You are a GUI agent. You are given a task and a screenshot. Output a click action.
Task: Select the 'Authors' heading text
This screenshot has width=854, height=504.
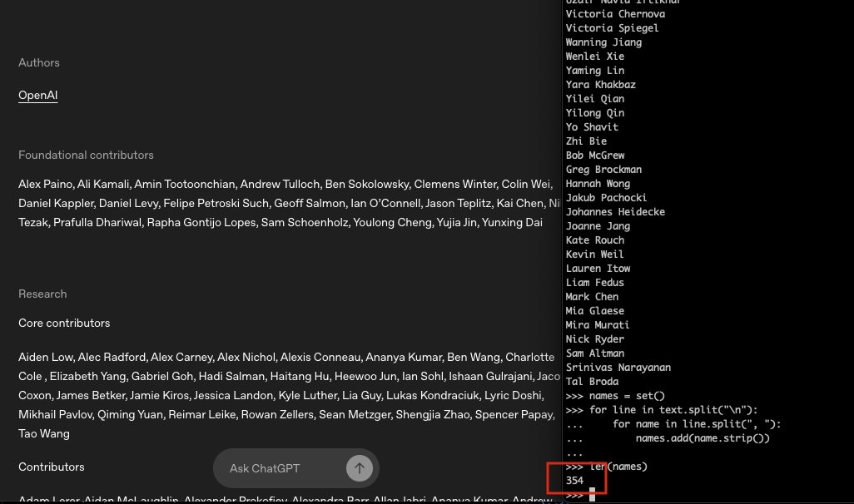[x=38, y=62]
